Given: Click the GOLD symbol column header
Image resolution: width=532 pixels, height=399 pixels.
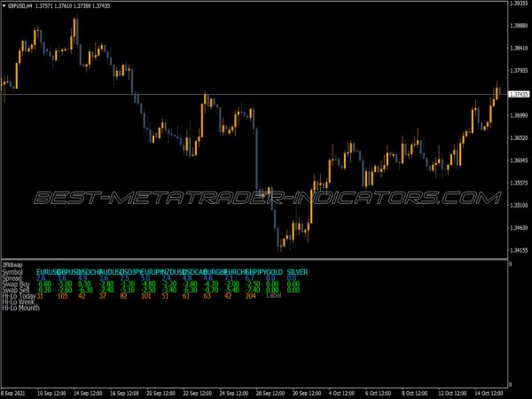Looking at the screenshot, I should click(274, 271).
